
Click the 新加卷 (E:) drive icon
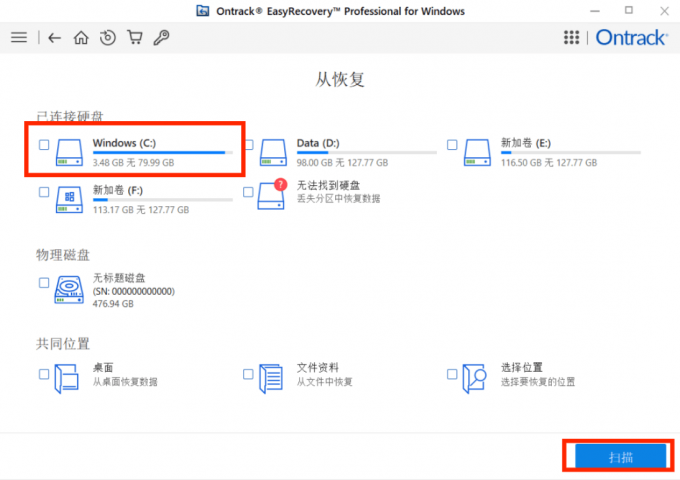[x=477, y=152]
